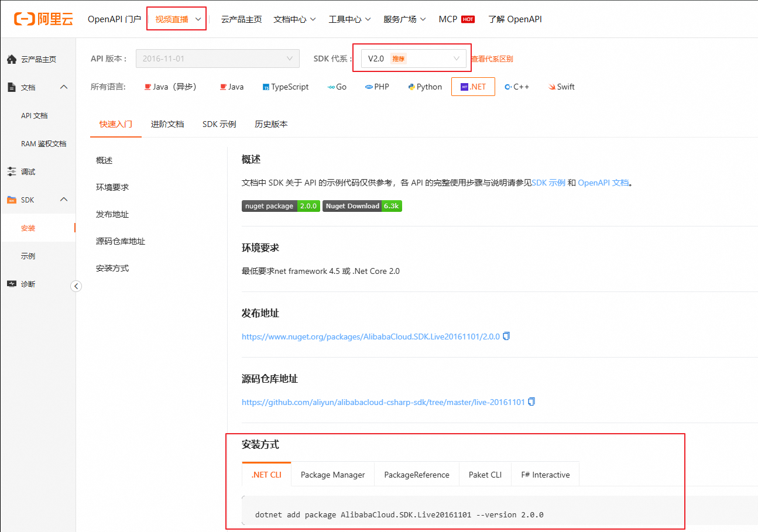Copy the GitHub repository URL
The image size is (758, 532).
coord(531,401)
